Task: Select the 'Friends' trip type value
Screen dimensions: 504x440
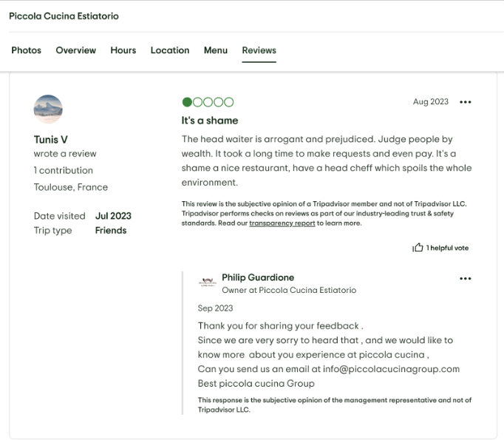Action: pos(111,231)
